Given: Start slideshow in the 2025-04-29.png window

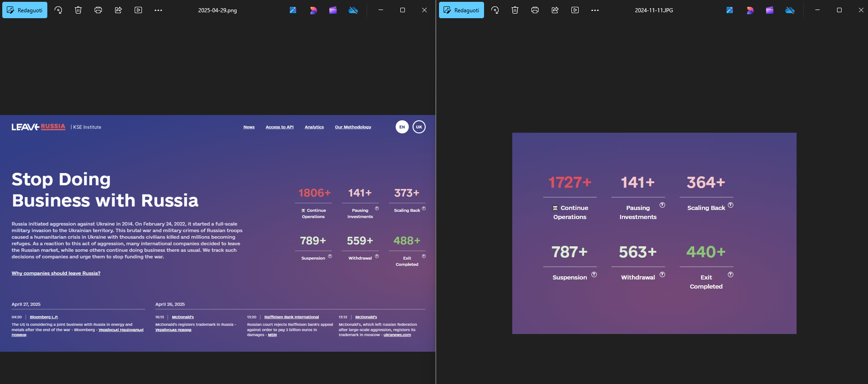Looking at the screenshot, I should point(138,10).
